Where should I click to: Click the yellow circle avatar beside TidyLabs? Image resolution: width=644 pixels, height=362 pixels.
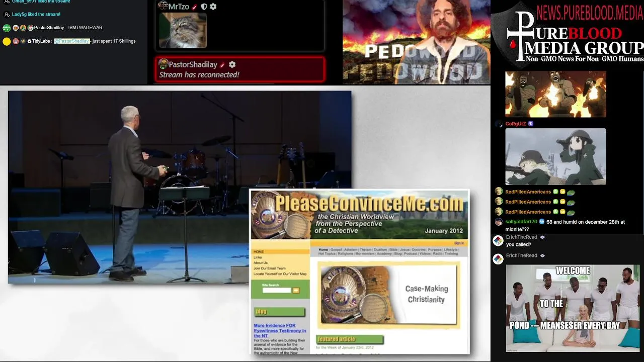pyautogui.click(x=7, y=42)
